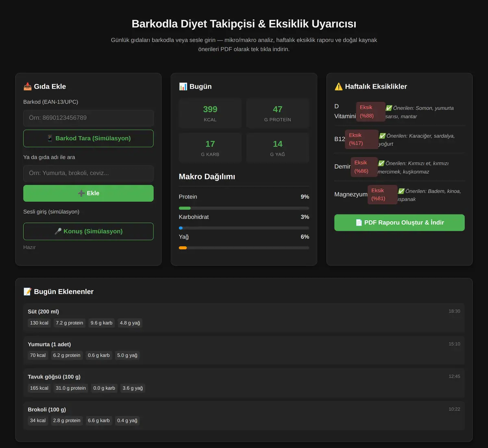The image size is (488, 448).
Task: Click the Makro Dağılımı heading
Action: pos(207,176)
